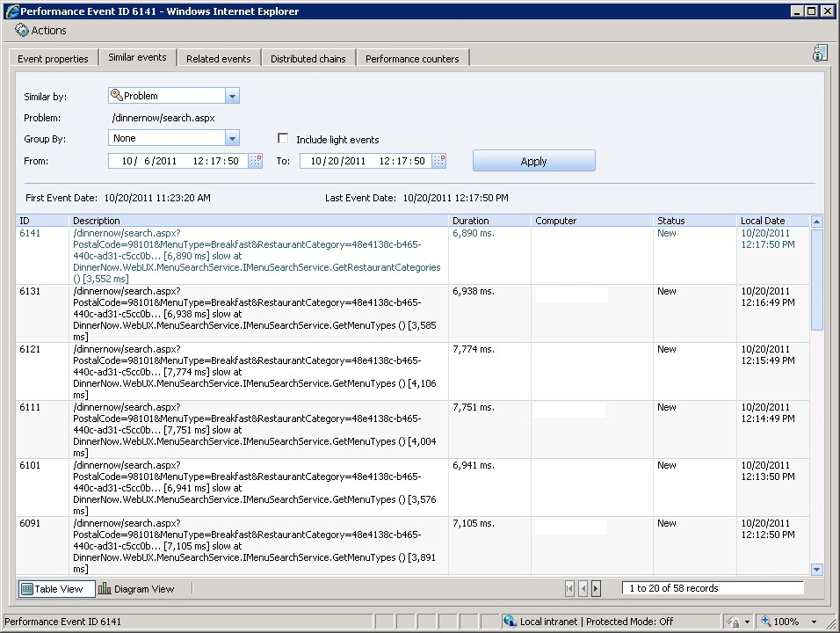Open the Similar by dropdown

(x=231, y=95)
